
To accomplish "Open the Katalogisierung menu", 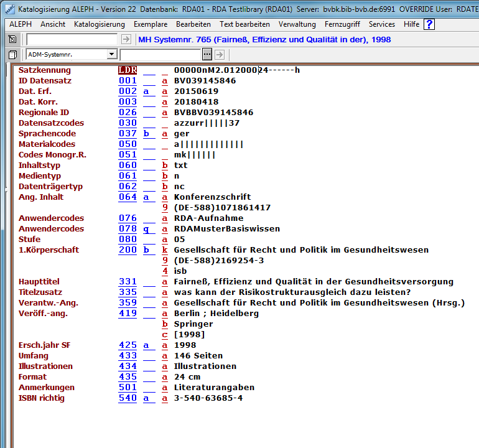I will tap(99, 24).
